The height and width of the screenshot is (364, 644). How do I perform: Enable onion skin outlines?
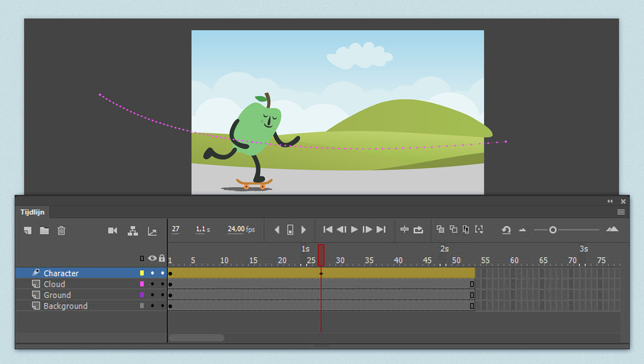(x=453, y=229)
